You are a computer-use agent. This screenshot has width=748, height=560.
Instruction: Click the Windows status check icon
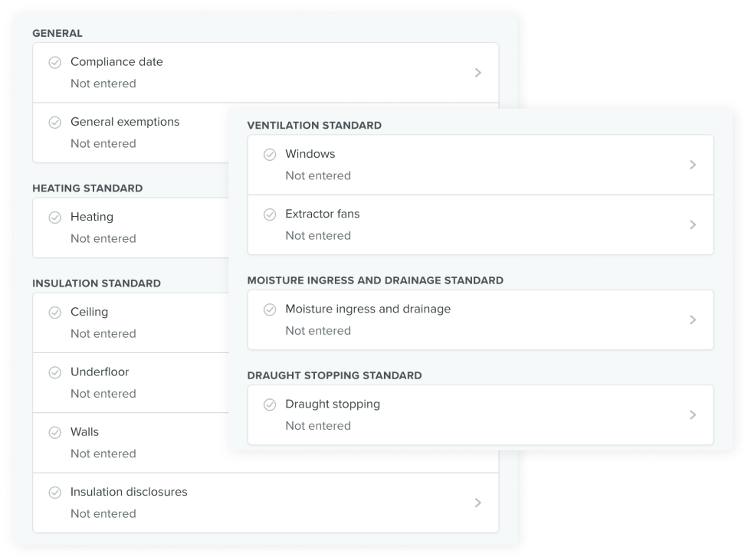point(270,155)
